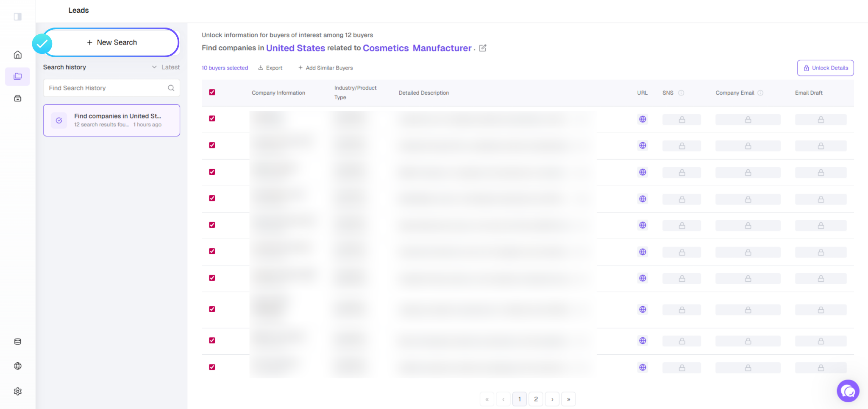868x409 pixels.
Task: Click the Email Draft column header
Action: [809, 93]
